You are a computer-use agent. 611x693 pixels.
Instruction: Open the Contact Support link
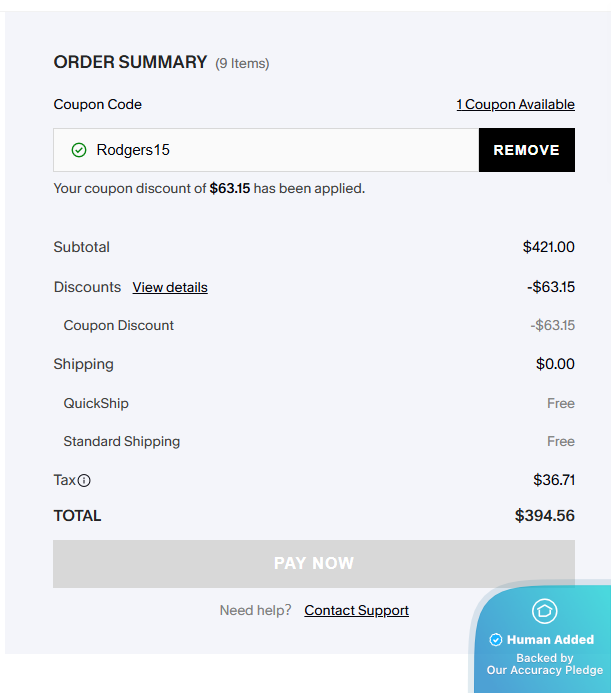(356, 611)
